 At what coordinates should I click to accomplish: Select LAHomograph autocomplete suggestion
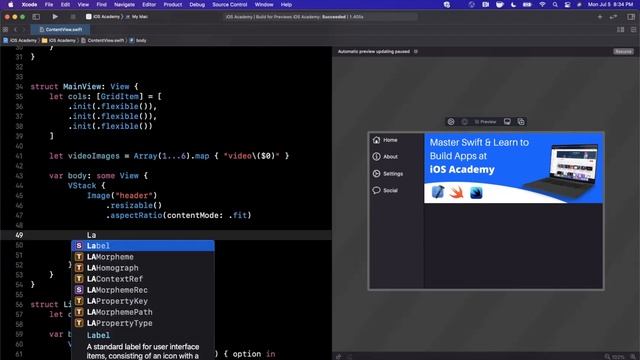[x=143, y=268]
